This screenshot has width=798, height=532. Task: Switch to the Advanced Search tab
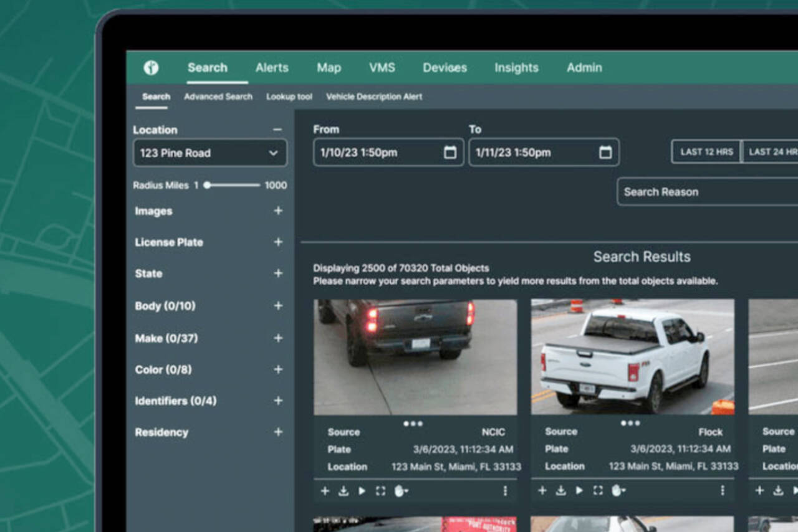pos(218,97)
